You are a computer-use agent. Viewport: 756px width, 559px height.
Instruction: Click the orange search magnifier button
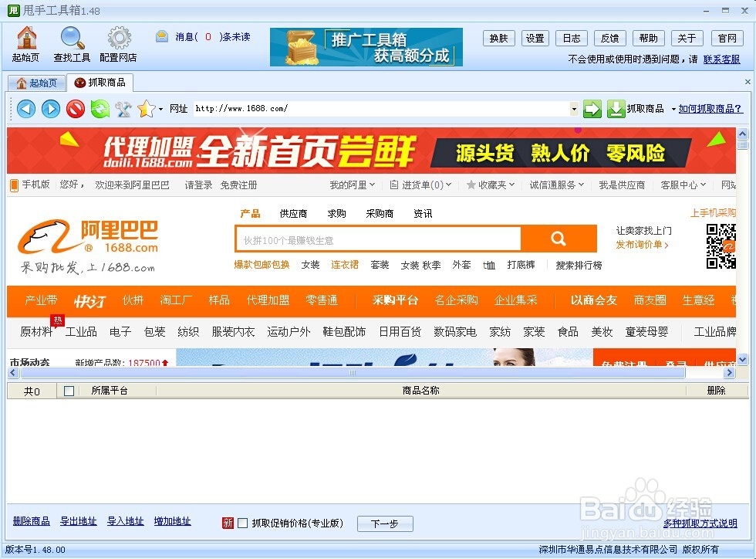[x=559, y=239]
